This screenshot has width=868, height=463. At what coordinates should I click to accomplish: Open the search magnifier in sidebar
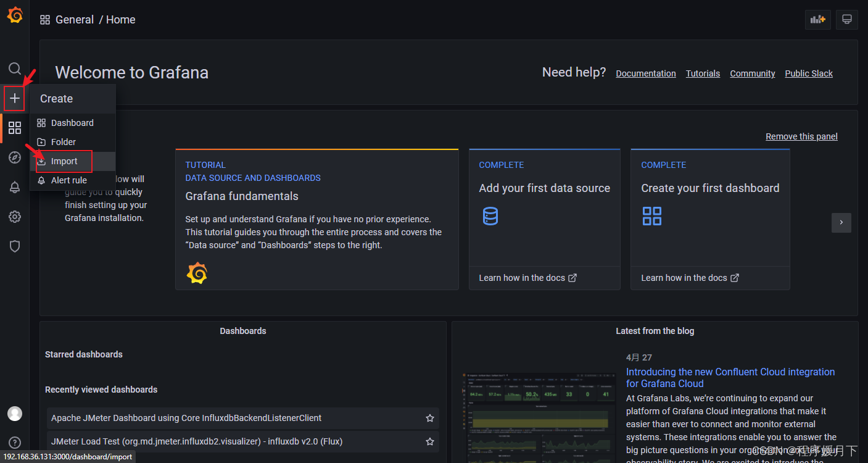[x=15, y=69]
